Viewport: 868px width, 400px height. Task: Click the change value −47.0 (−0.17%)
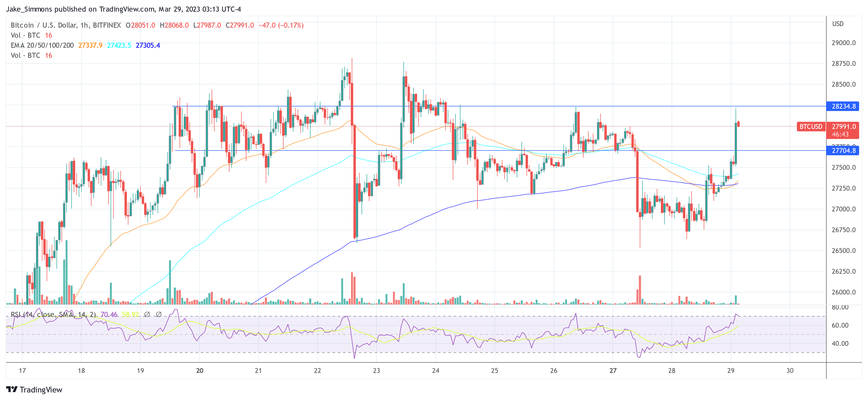[281, 25]
